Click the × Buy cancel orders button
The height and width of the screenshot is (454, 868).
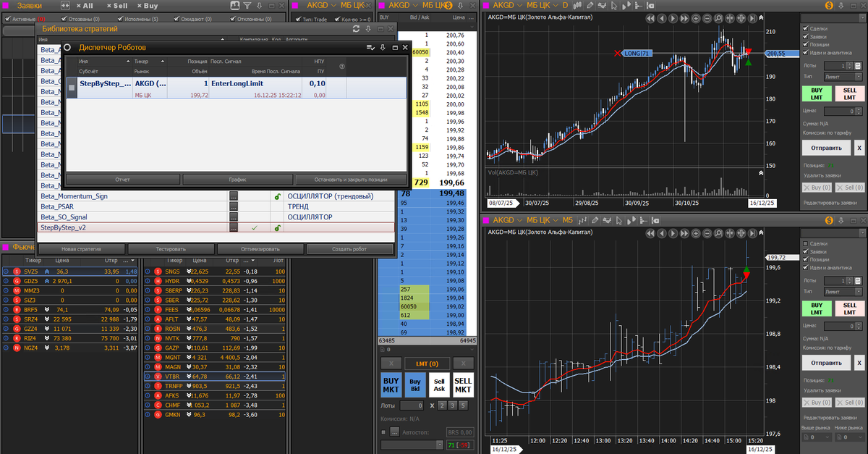point(148,6)
